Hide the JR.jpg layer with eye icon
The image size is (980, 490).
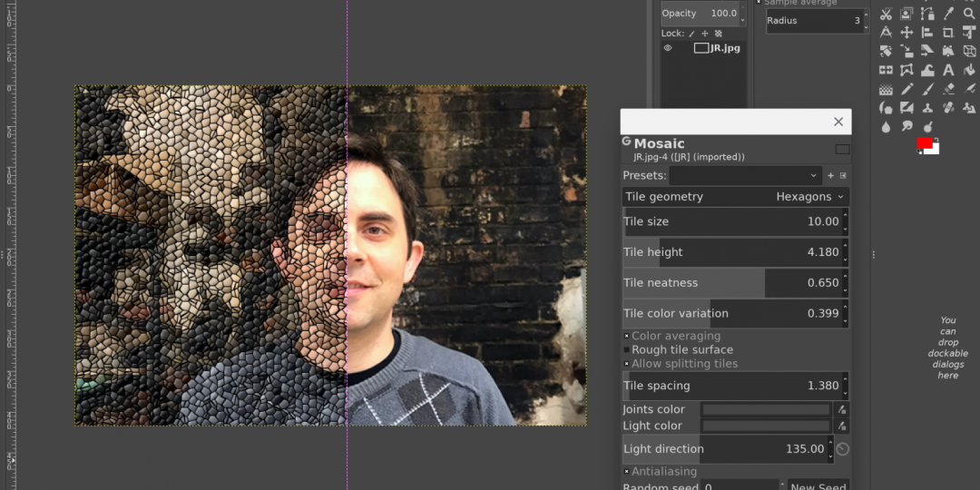pyautogui.click(x=668, y=48)
